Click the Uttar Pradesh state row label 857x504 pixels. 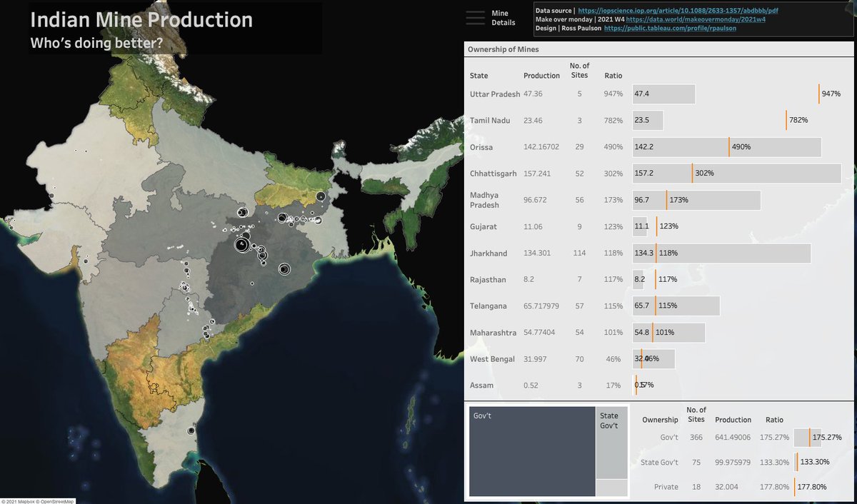(x=495, y=94)
